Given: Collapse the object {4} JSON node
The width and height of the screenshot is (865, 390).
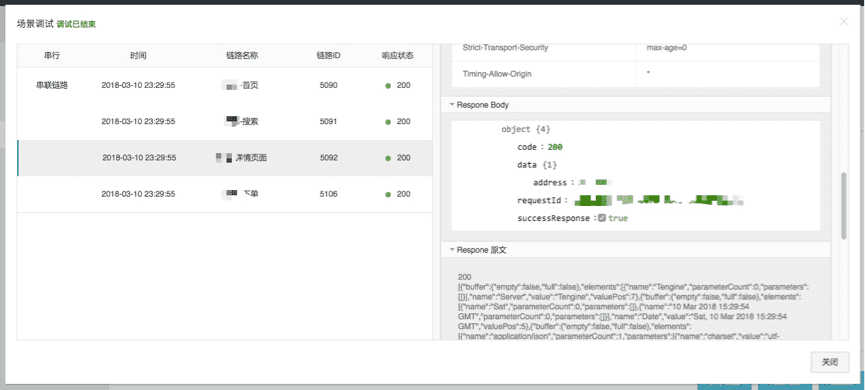Looking at the screenshot, I should click(525, 129).
